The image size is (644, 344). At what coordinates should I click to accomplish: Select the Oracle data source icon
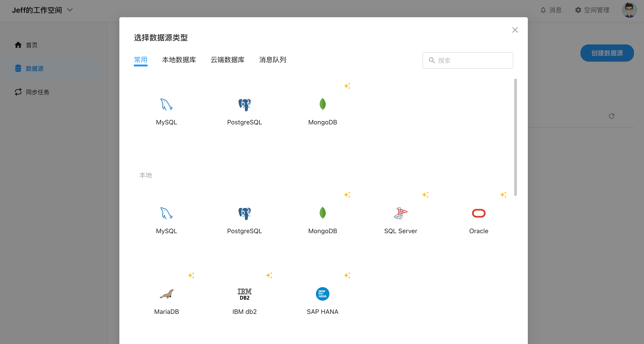coord(479,213)
